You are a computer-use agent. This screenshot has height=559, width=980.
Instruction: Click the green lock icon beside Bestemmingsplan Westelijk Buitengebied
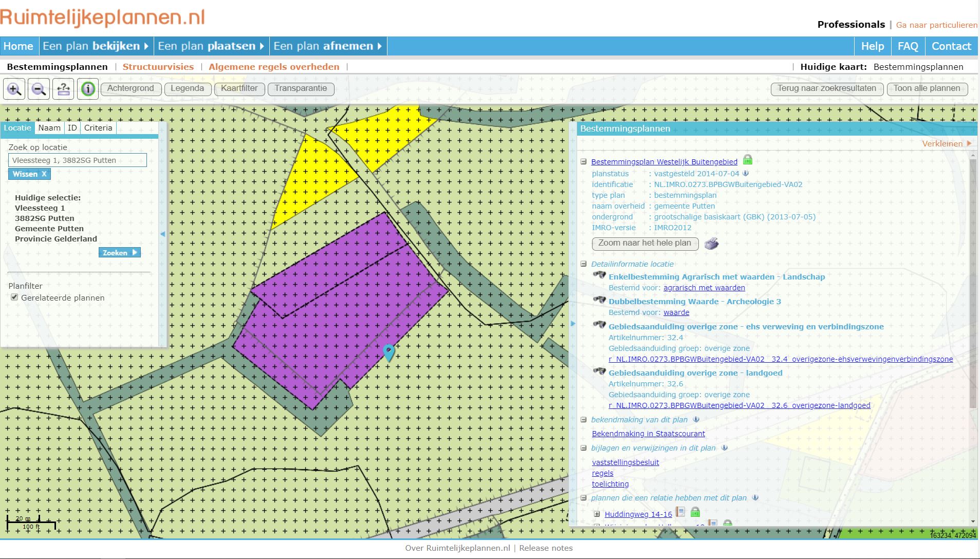[x=748, y=160]
